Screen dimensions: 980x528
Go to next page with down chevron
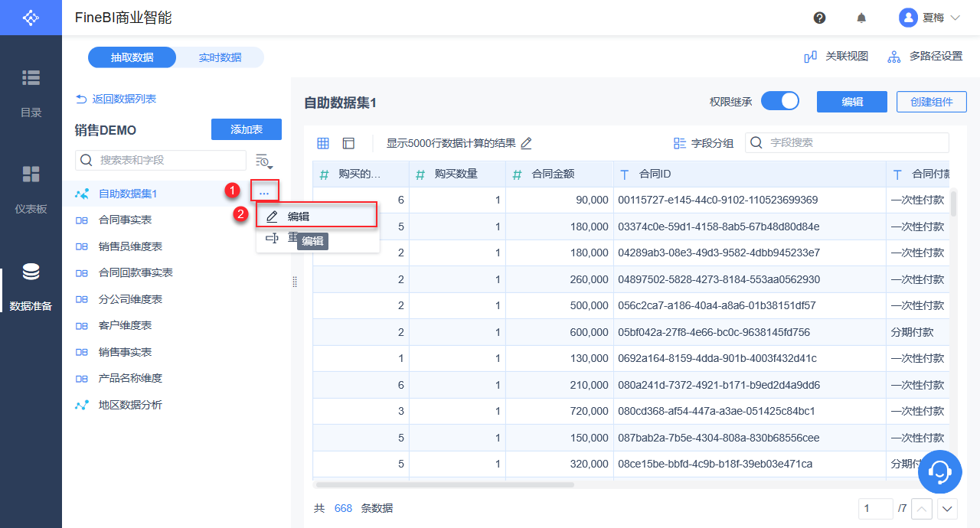coord(948,509)
